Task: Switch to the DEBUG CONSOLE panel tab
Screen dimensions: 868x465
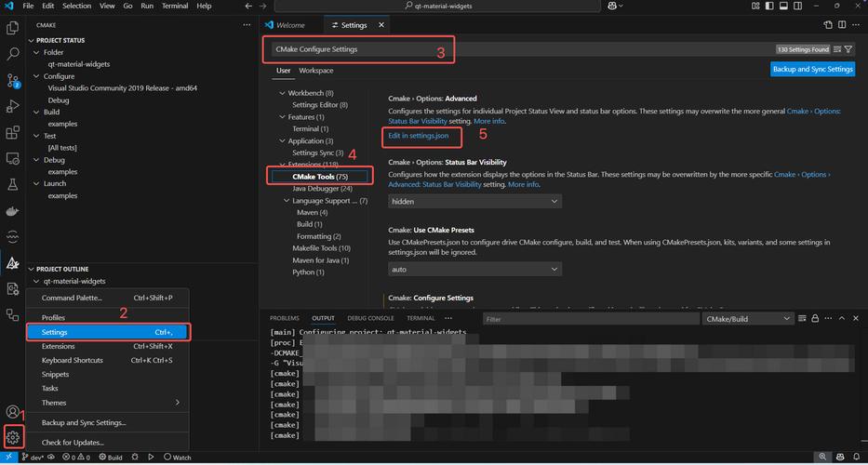Action: point(370,318)
